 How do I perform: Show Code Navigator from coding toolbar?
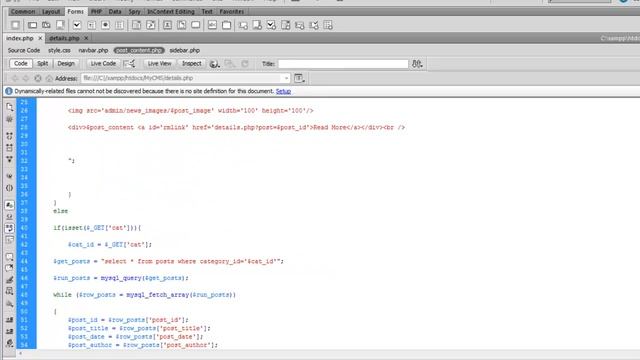point(9,119)
